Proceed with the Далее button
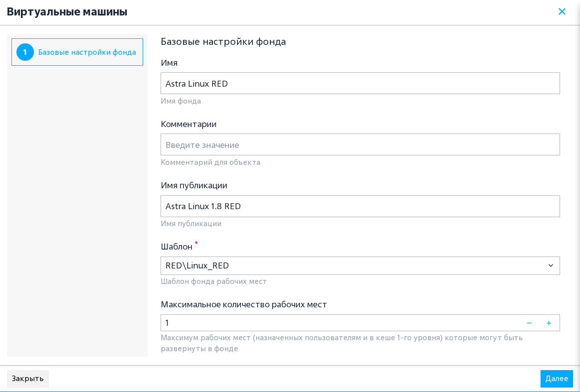This screenshot has width=580, height=392. 557,379
